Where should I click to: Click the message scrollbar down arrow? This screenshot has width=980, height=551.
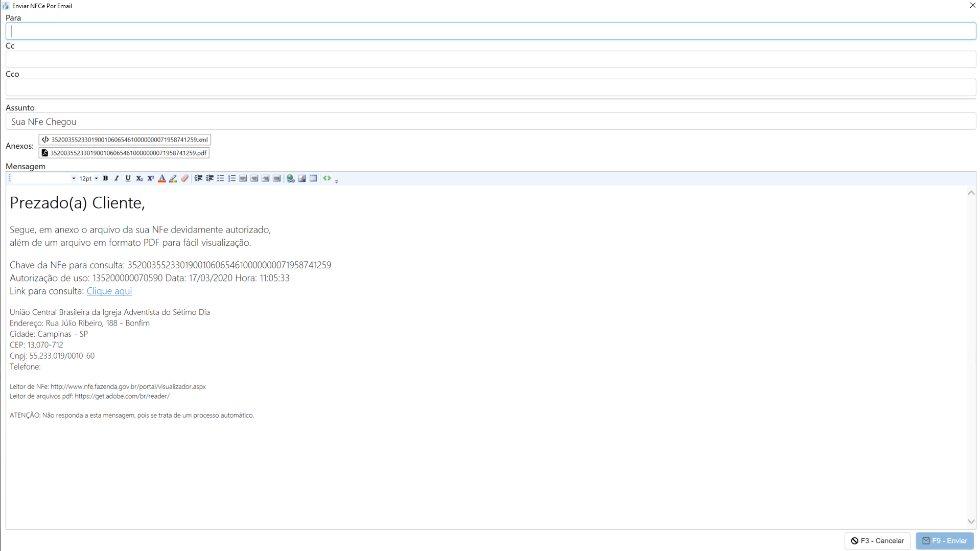point(971,521)
